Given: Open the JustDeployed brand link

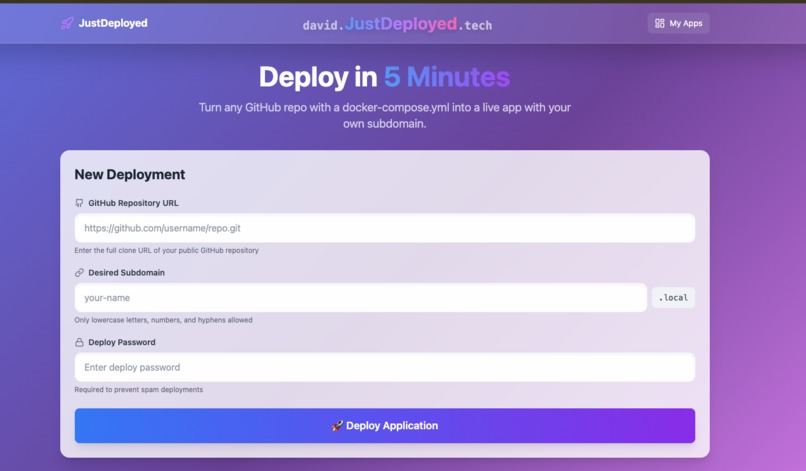Looking at the screenshot, I should click(104, 23).
